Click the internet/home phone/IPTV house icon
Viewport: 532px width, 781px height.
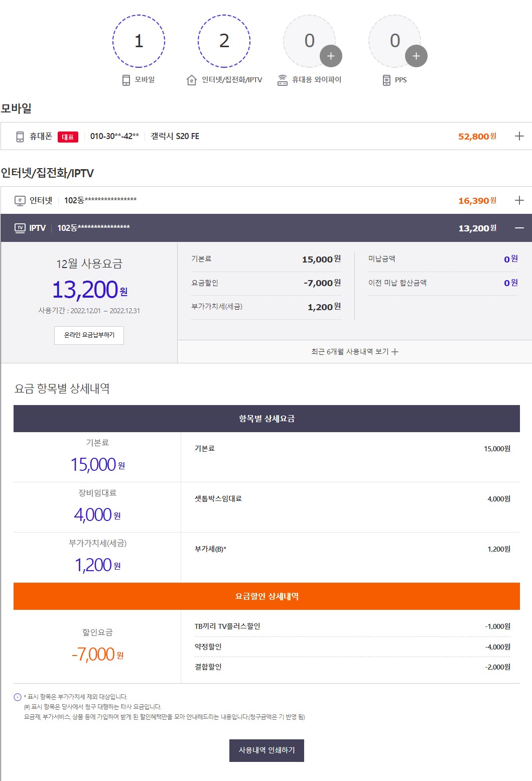click(x=191, y=80)
